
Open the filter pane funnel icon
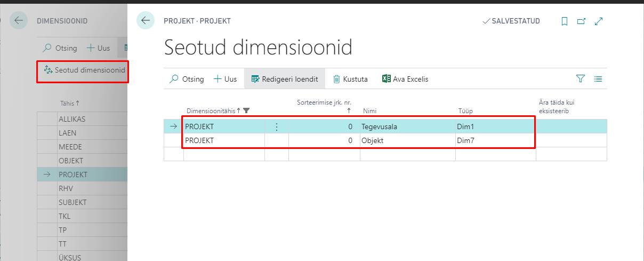tap(581, 79)
